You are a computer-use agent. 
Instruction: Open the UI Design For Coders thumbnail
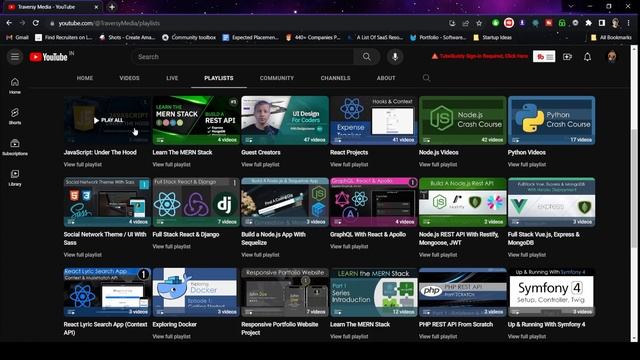point(285,120)
